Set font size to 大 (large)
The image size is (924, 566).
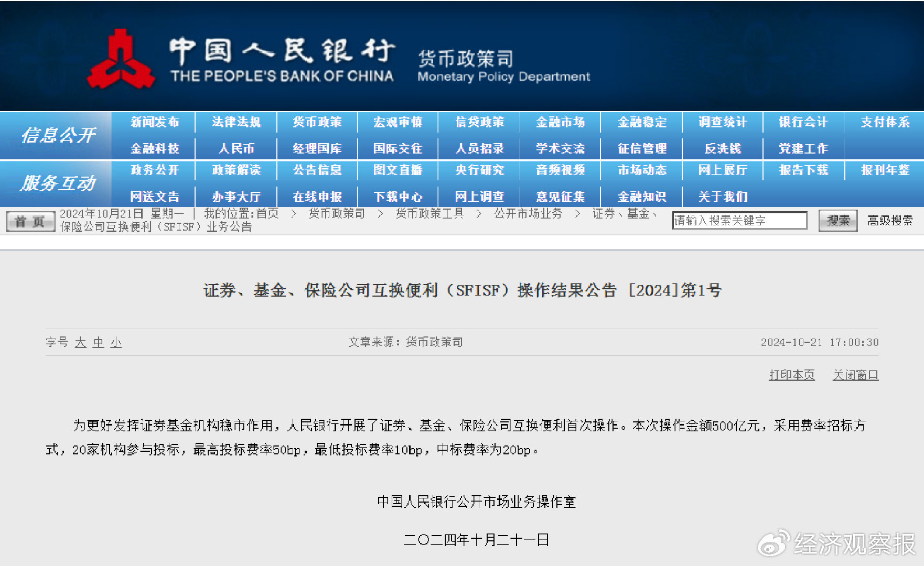click(80, 343)
